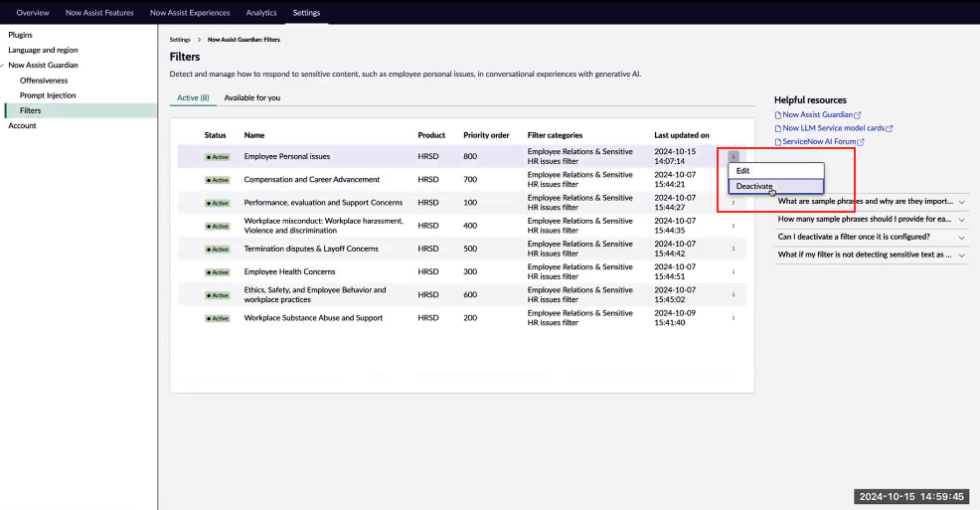The height and width of the screenshot is (510, 980).
Task: Click the Compensation and Career Advancement filter name
Action: coord(312,179)
